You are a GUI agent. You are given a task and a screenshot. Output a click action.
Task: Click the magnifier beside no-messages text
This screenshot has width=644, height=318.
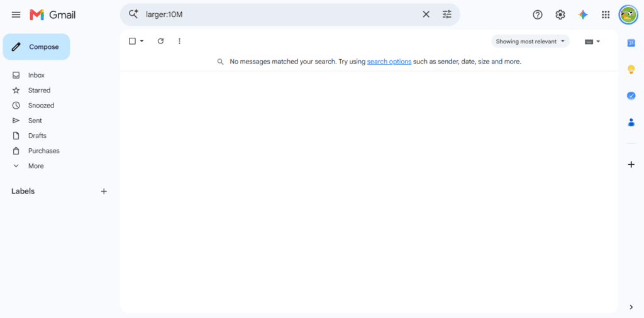(x=221, y=62)
